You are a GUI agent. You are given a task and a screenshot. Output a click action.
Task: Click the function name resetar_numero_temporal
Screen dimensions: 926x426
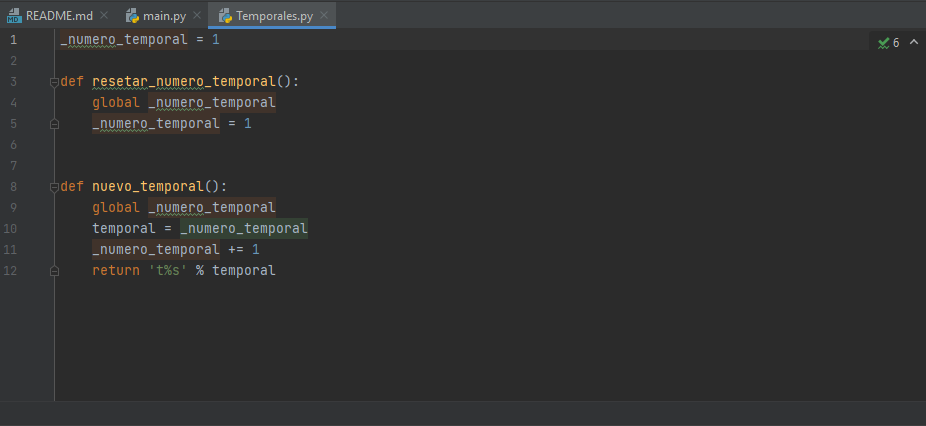[184, 82]
